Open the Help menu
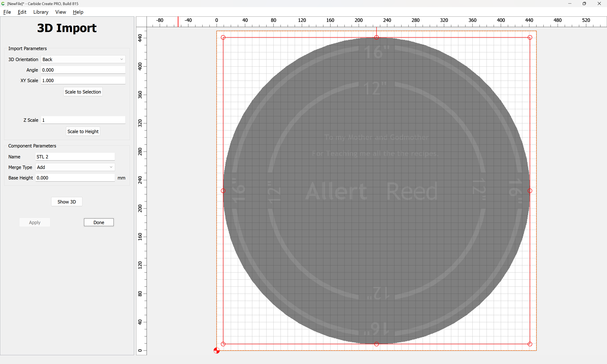The height and width of the screenshot is (364, 607). pos(78,12)
